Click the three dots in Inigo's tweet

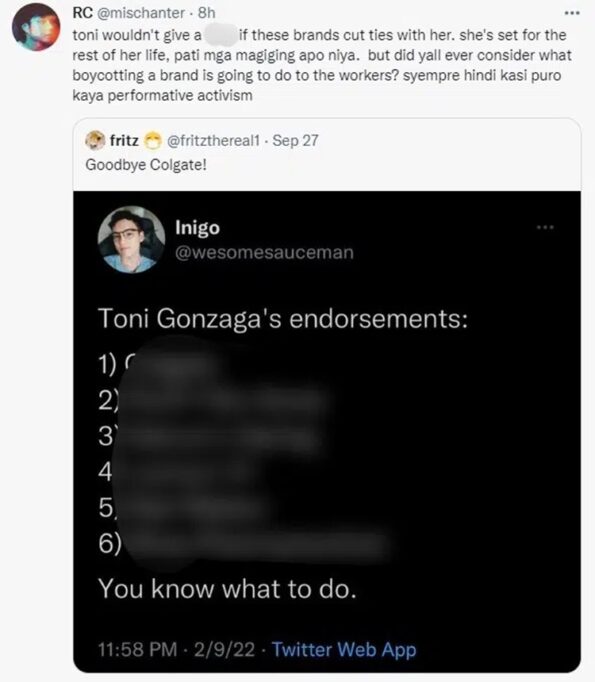(545, 227)
